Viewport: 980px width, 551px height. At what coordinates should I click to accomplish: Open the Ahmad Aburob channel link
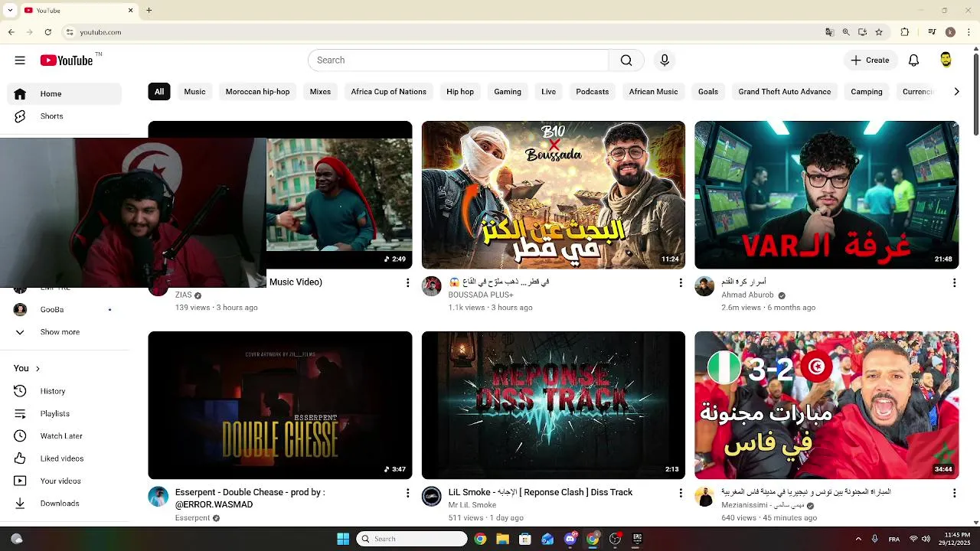(x=747, y=295)
